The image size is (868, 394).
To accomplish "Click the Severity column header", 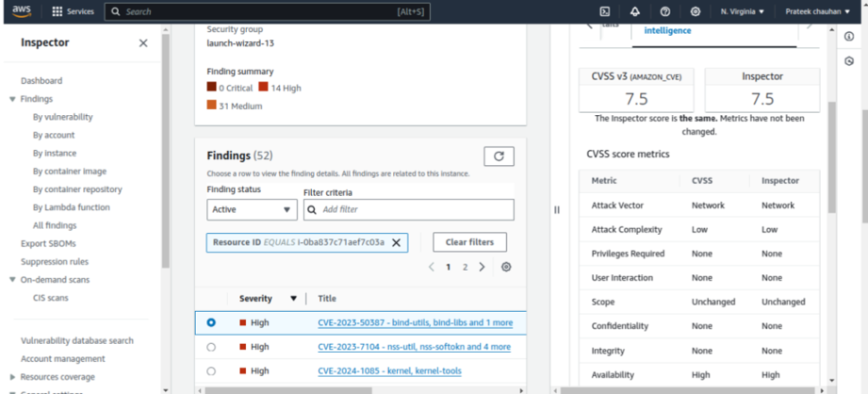I will click(x=255, y=299).
